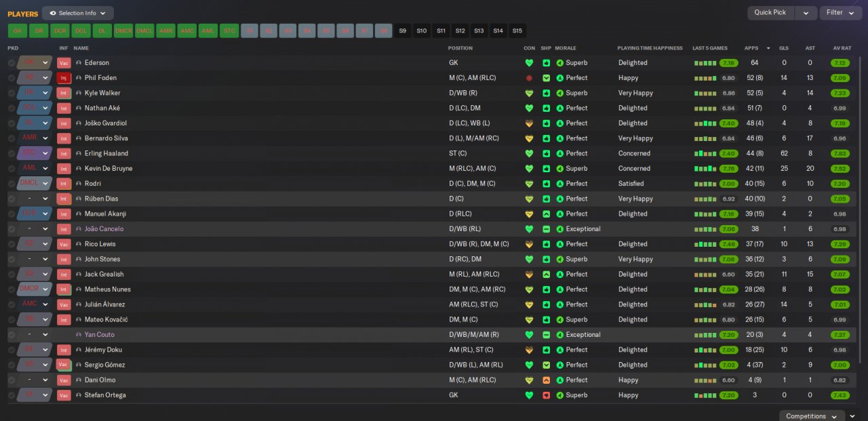Toggle the picked circle for John Stones
The height and width of the screenshot is (421, 868).
click(x=12, y=259)
